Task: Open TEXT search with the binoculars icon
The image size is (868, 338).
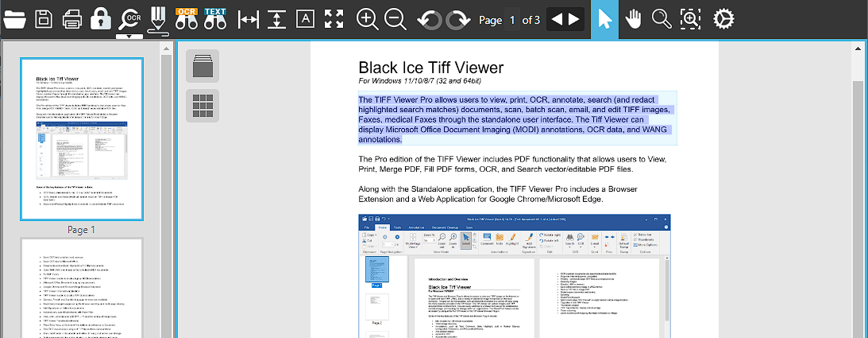Action: click(x=215, y=19)
